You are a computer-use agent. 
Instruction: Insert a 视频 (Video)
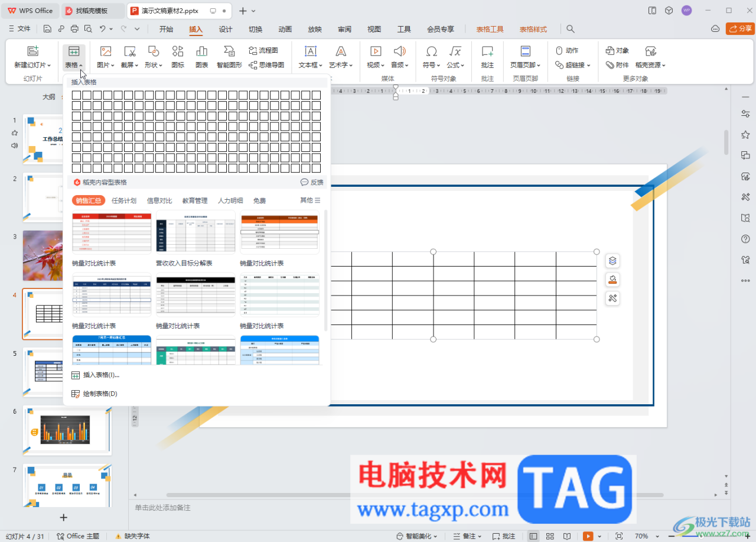375,57
